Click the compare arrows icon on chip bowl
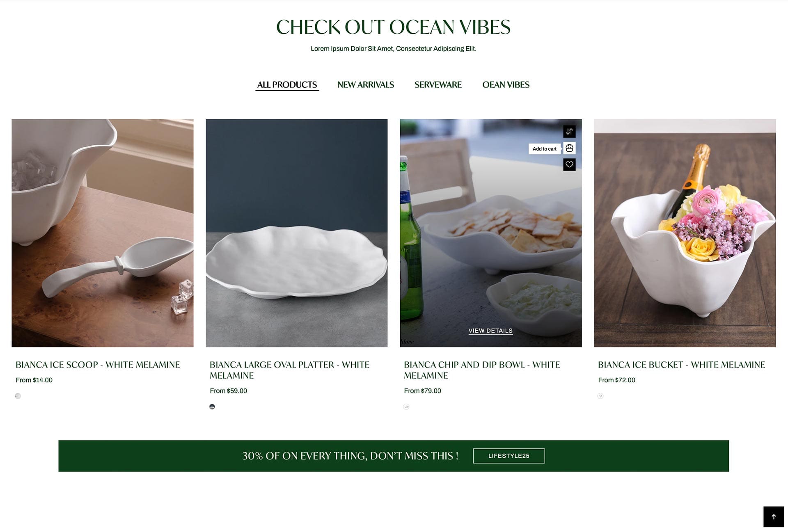The width and height of the screenshot is (788, 532). point(569,132)
